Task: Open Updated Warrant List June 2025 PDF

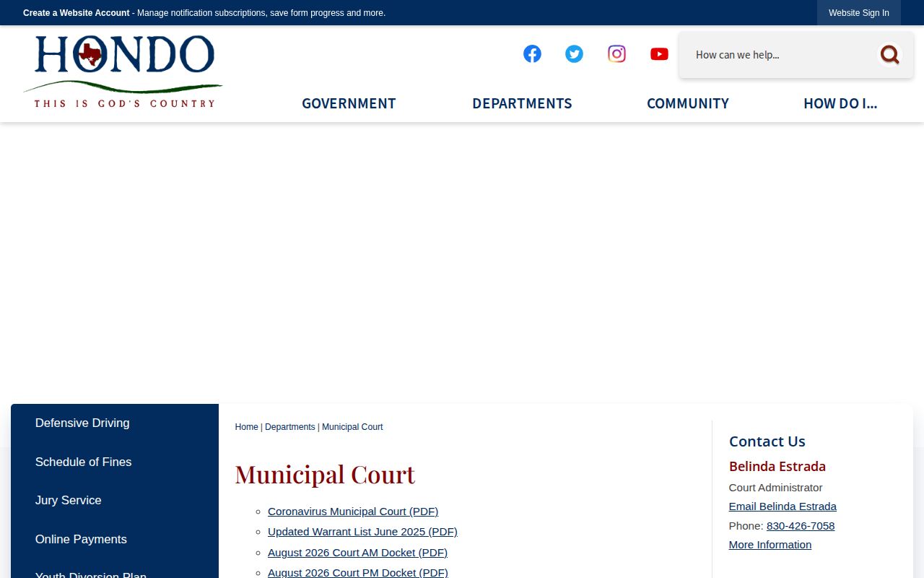Action: click(362, 532)
